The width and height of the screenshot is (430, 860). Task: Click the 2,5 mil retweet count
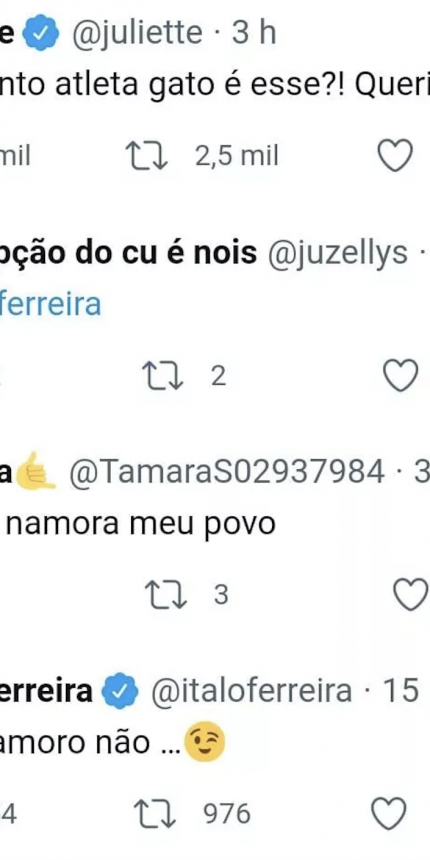coord(237,156)
